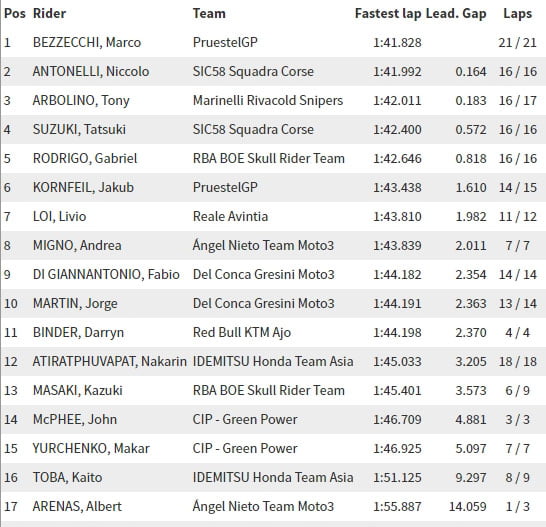Click the Team column header
546x527 pixels.
(209, 14)
